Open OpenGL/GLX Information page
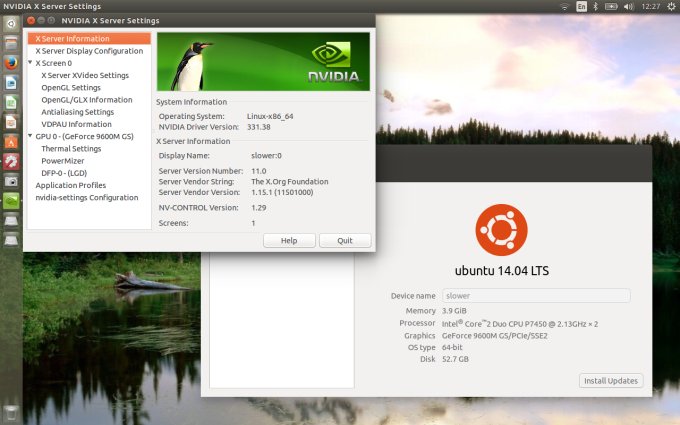The image size is (680, 425). (87, 100)
